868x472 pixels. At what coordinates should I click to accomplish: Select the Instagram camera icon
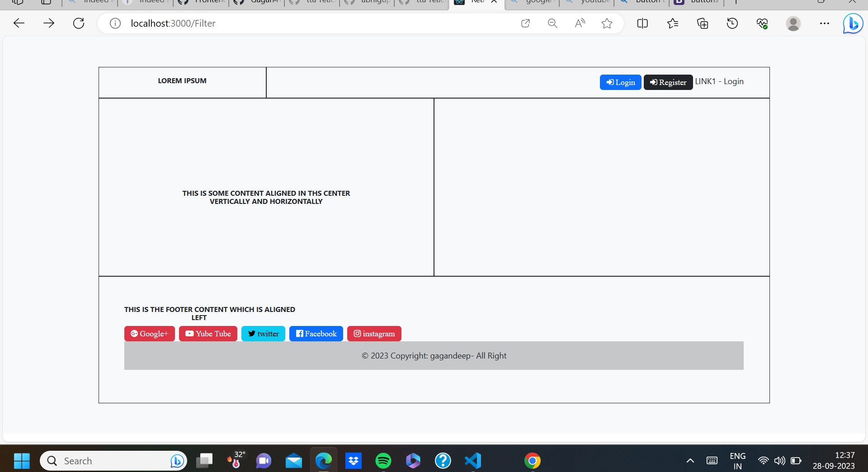point(358,334)
